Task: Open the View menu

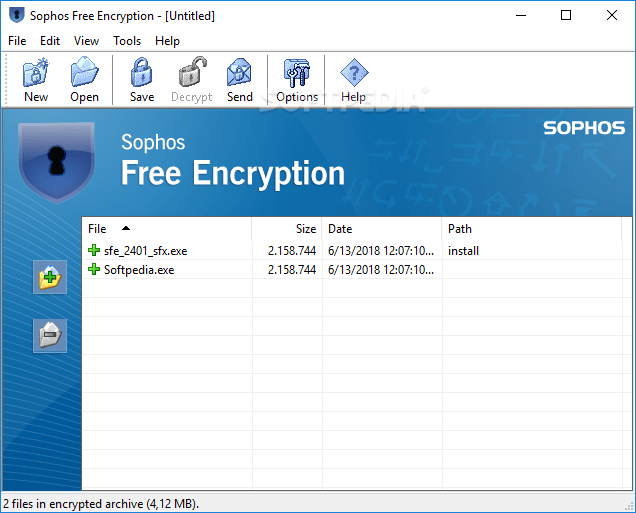Action: point(86,41)
